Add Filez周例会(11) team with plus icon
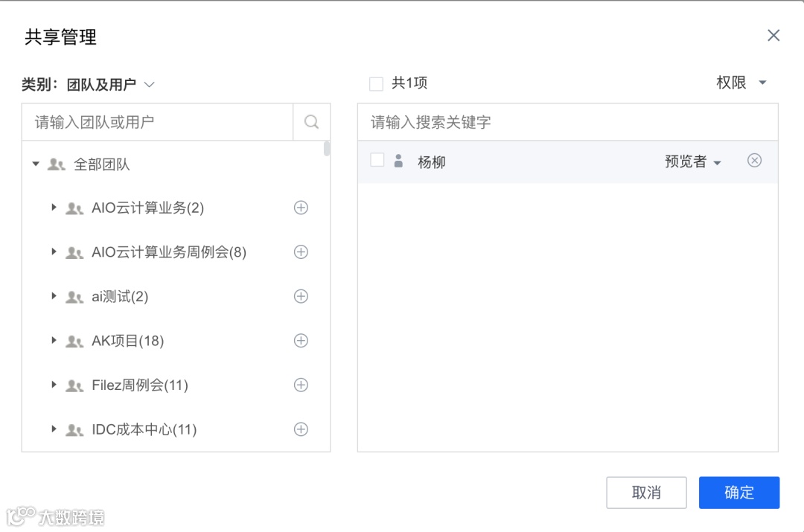This screenshot has height=532, width=804. [x=301, y=385]
